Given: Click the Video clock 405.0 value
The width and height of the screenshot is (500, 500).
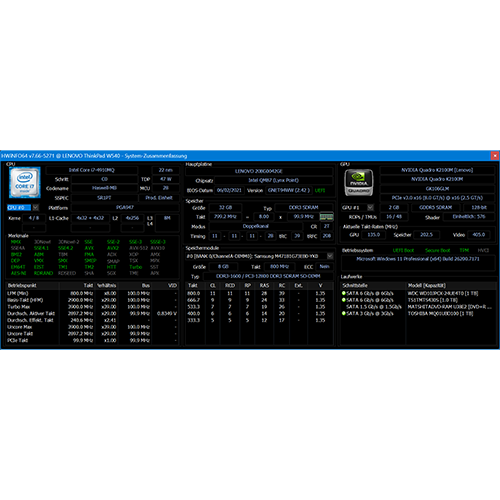Looking at the screenshot, I should pyautogui.click(x=479, y=235).
